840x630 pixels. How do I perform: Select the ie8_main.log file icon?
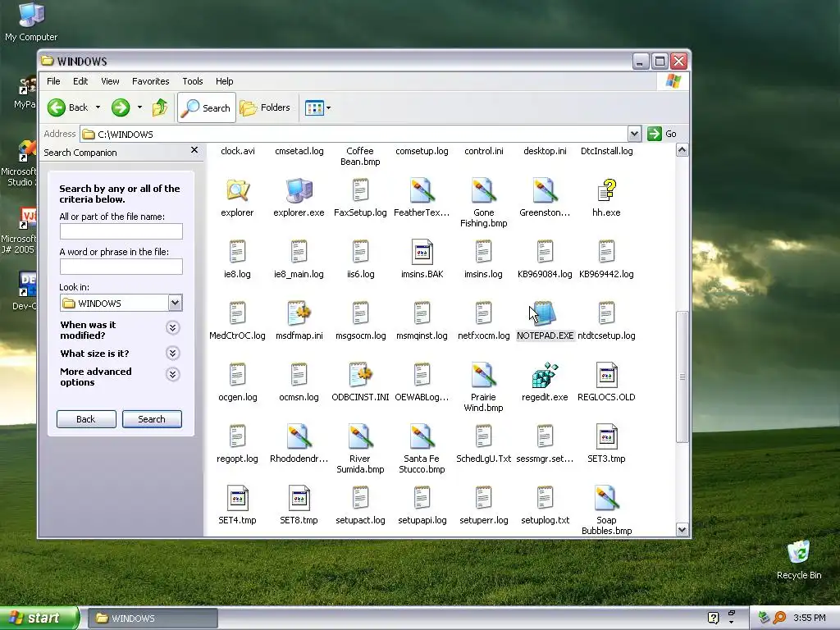tap(299, 252)
